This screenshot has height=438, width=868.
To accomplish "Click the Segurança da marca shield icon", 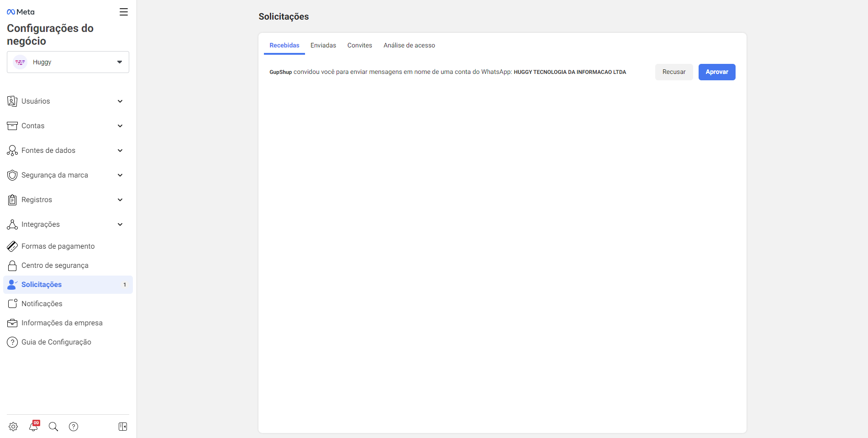I will 12,175.
